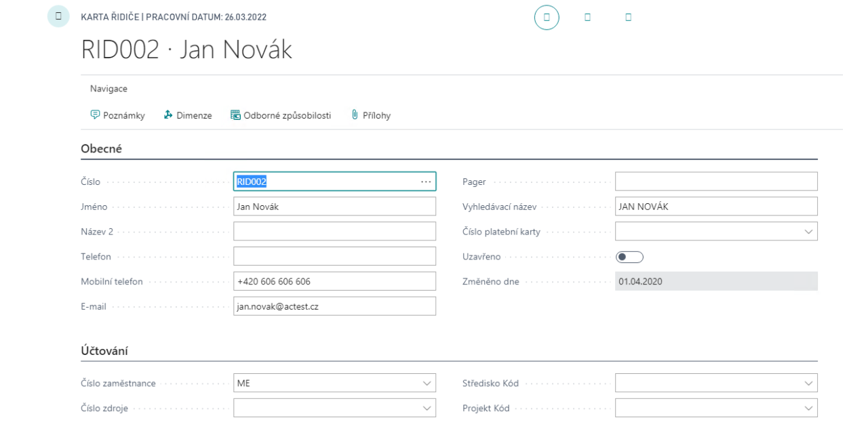
Task: Show the Číslo zdroje dropdown options
Action: tap(427, 408)
